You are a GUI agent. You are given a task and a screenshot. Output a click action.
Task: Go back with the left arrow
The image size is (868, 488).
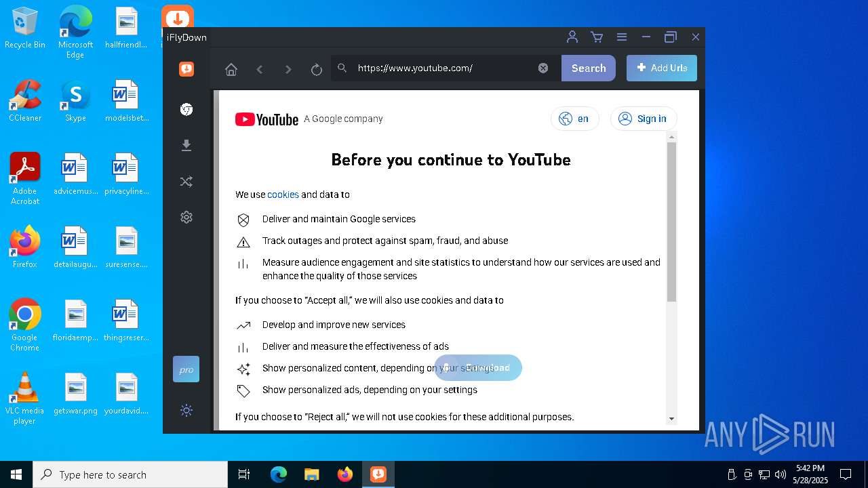[260, 69]
